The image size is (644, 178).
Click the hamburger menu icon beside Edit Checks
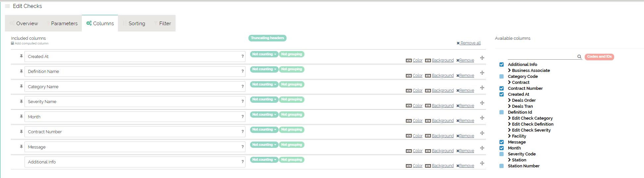click(x=7, y=6)
